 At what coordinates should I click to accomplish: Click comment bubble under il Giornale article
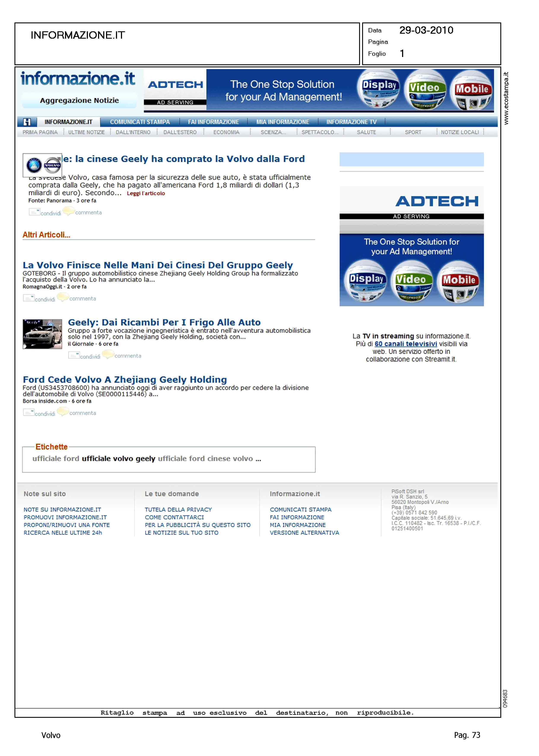[x=108, y=354]
